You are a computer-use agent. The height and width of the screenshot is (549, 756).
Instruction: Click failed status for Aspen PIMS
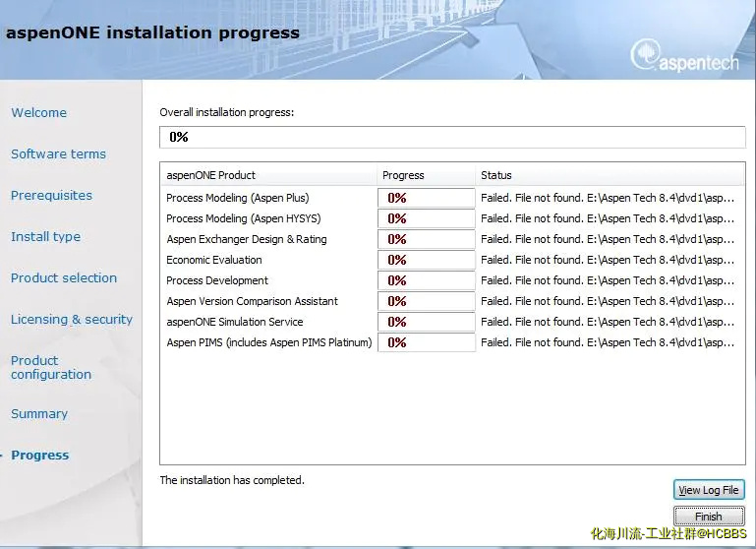point(608,342)
